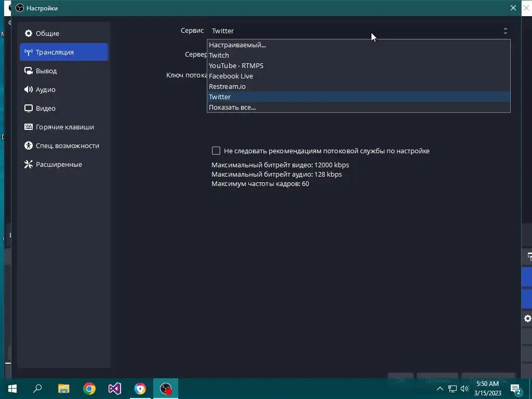Screen dimensions: 532x399
Task: Click Максимальный битрейт аудио: 128 kbps text
Action: tap(276, 175)
